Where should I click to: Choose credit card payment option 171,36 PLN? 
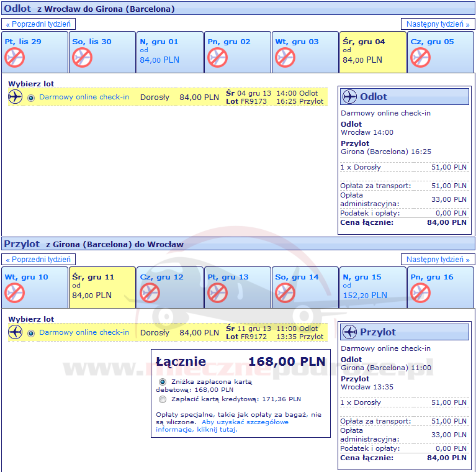[163, 399]
